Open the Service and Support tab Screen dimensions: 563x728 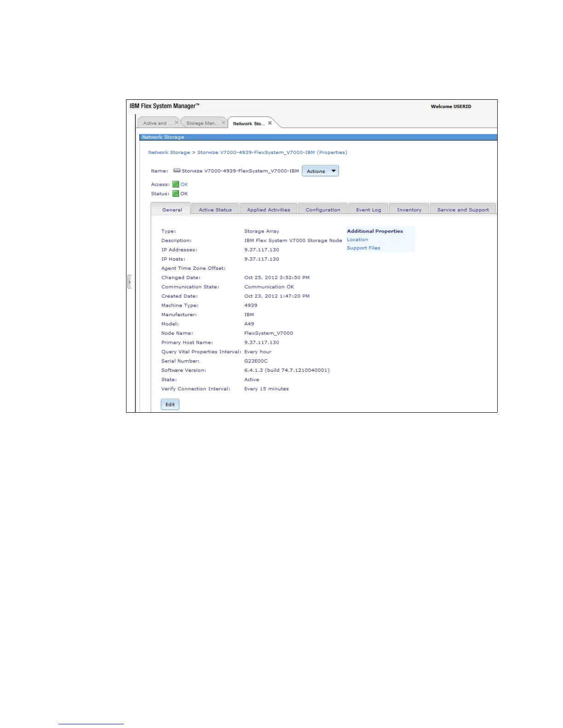(463, 210)
